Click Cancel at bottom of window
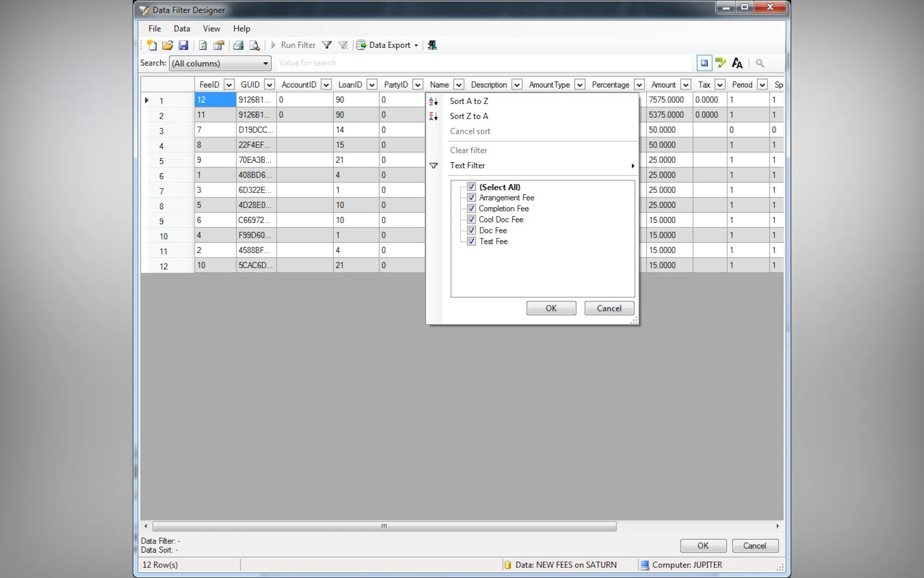924x578 pixels. (754, 546)
